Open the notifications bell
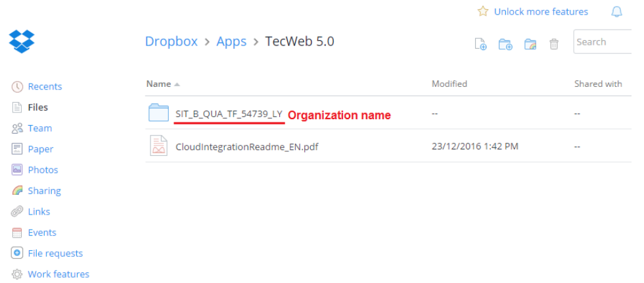The width and height of the screenshot is (644, 283). tap(616, 12)
